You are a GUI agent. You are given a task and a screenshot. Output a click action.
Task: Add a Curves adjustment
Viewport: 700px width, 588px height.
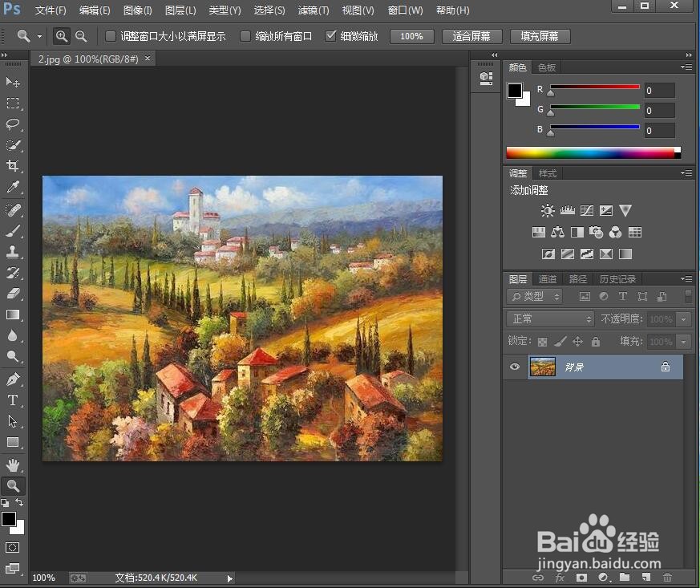pos(587,210)
